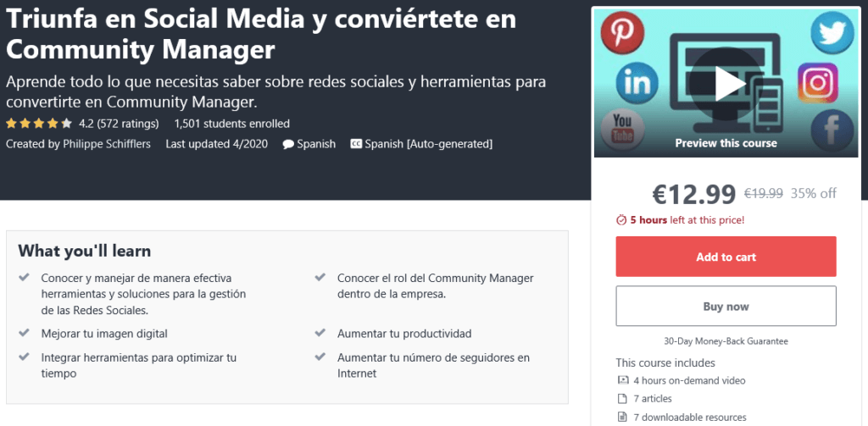Click the Preview this course label

pyautogui.click(x=726, y=143)
